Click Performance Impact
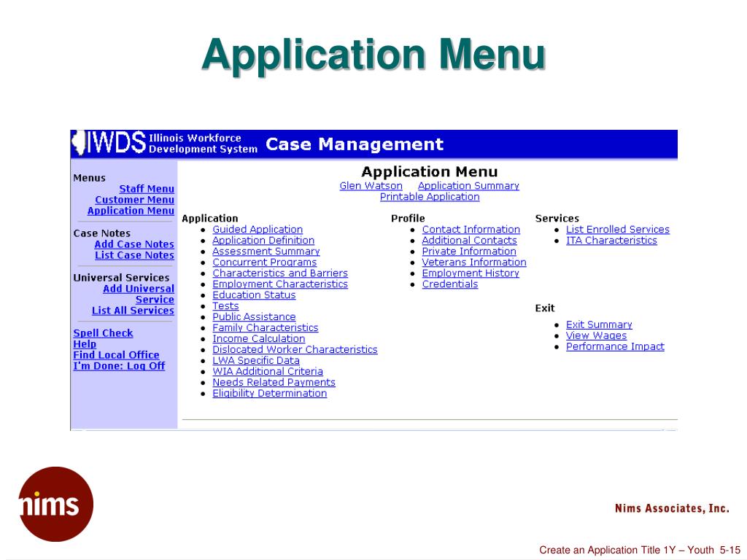Viewport: 747px width, 560px height. click(615, 346)
